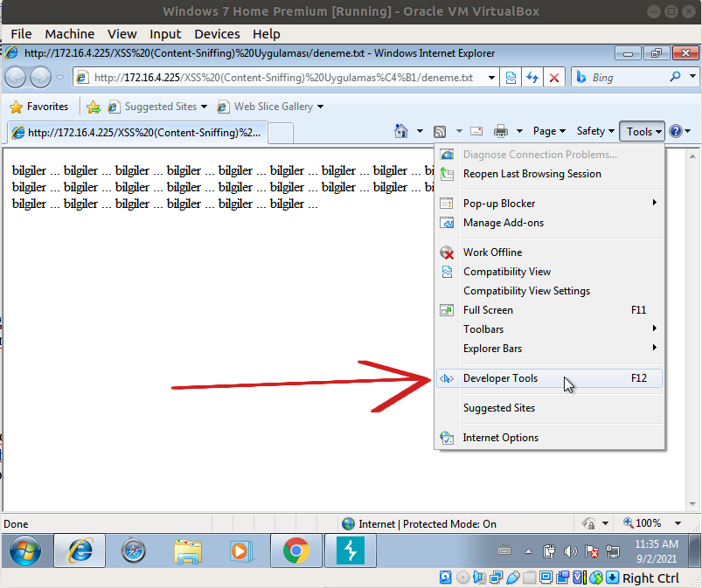The width and height of the screenshot is (702, 588).
Task: Open Recent Pages dropdown arrow
Action: click(60, 78)
